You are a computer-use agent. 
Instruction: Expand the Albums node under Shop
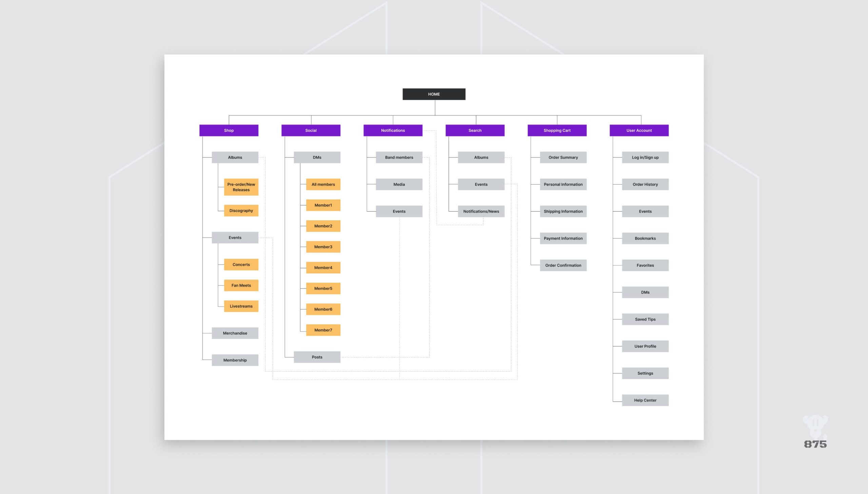click(x=235, y=157)
